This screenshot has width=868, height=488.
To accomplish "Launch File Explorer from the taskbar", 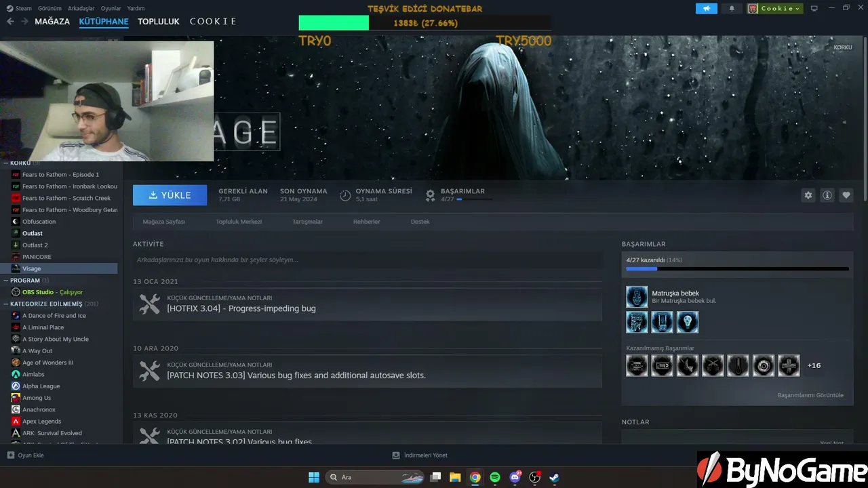I will pos(455,477).
